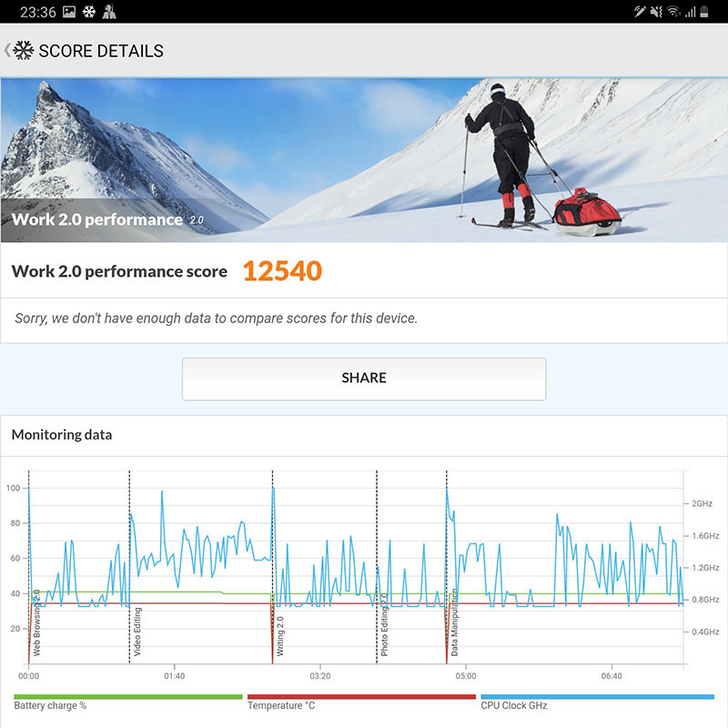Tap the SCORE DETAILS title
This screenshot has width=728, height=728.
click(x=101, y=51)
